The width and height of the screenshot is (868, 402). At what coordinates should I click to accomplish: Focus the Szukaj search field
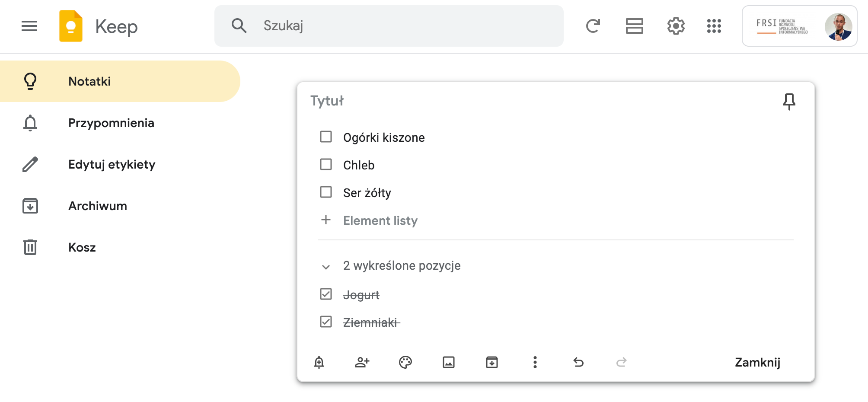click(x=389, y=26)
